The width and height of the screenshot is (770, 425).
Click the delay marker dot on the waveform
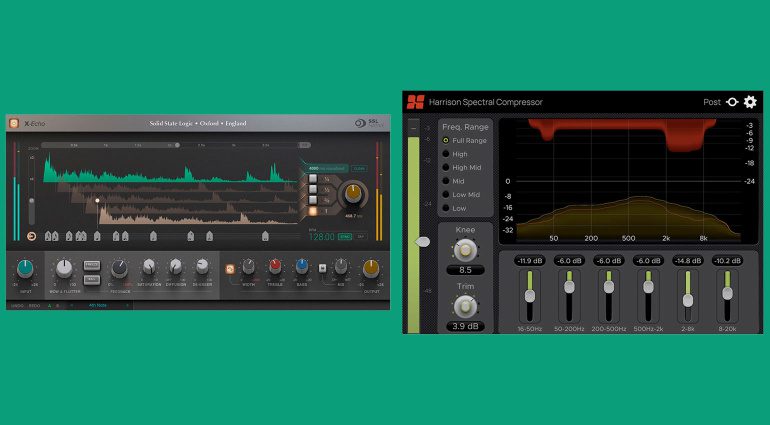(97, 200)
